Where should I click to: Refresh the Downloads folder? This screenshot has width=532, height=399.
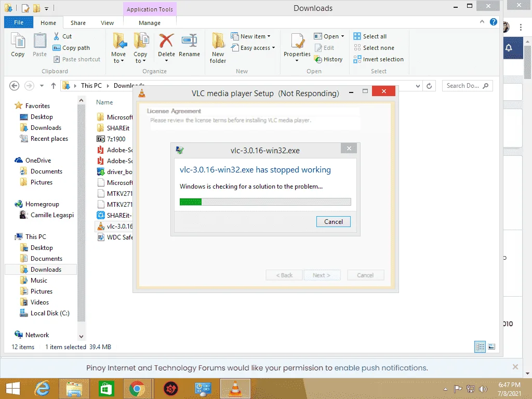tap(429, 86)
